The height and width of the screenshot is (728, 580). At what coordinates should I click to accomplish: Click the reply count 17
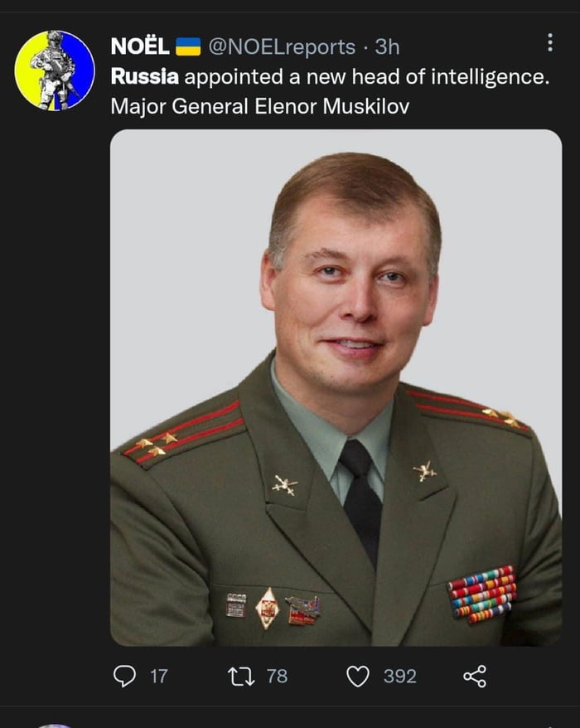pyautogui.click(x=159, y=676)
